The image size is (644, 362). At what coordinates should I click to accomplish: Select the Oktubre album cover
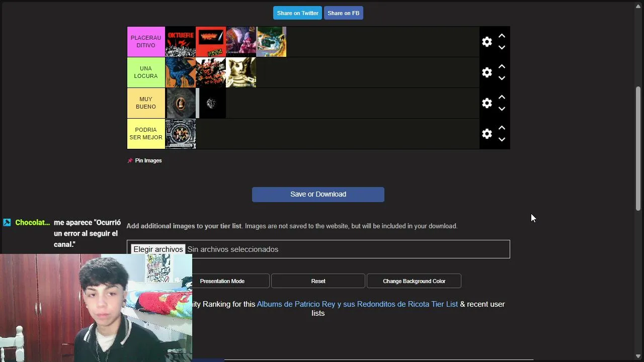[x=181, y=42]
